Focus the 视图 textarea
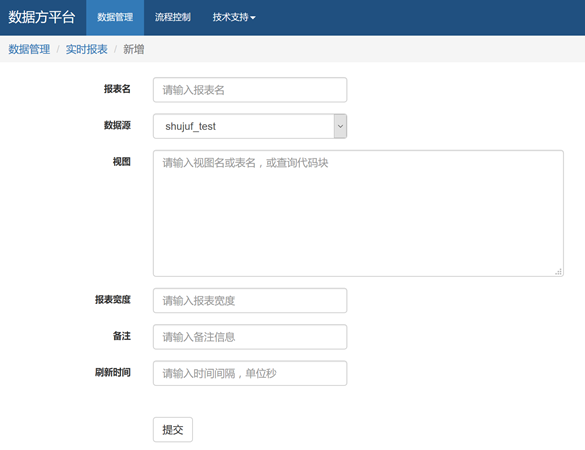Viewport: 585px width, 450px height. (358, 213)
